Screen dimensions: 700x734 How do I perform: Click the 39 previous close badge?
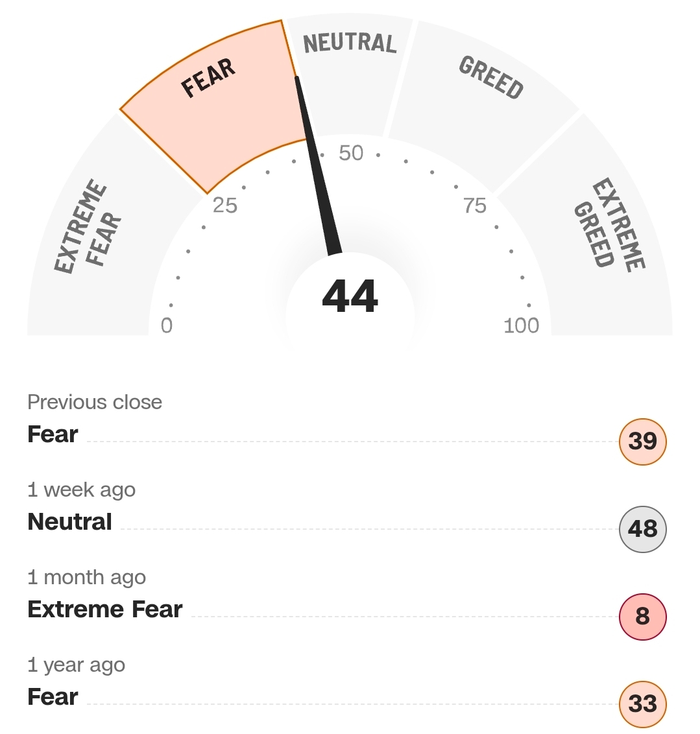(x=642, y=442)
